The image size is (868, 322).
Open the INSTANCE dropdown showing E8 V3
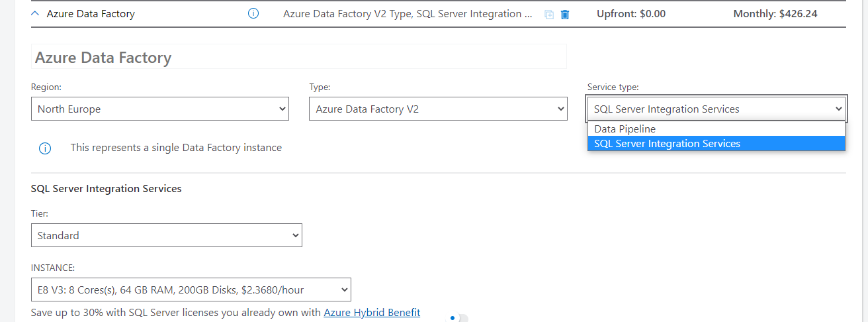coord(191,290)
